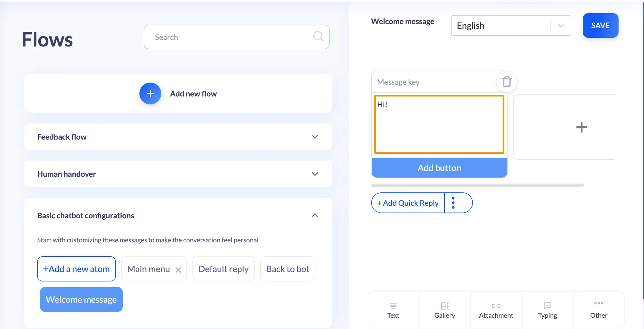Image resolution: width=644 pixels, height=329 pixels.
Task: Remove the Main menu atom
Action: [178, 270]
